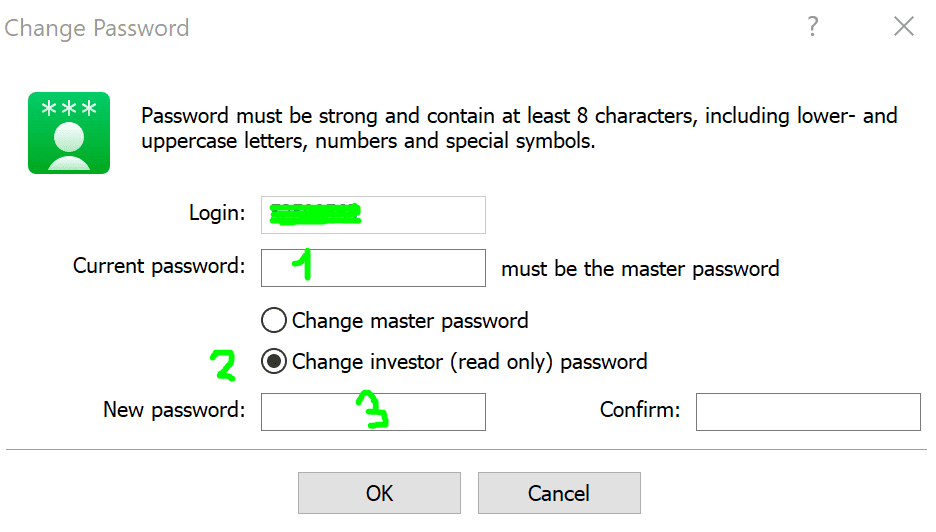This screenshot has height=532, width=936.
Task: Select Change investor (read only) password option
Action: point(273,362)
